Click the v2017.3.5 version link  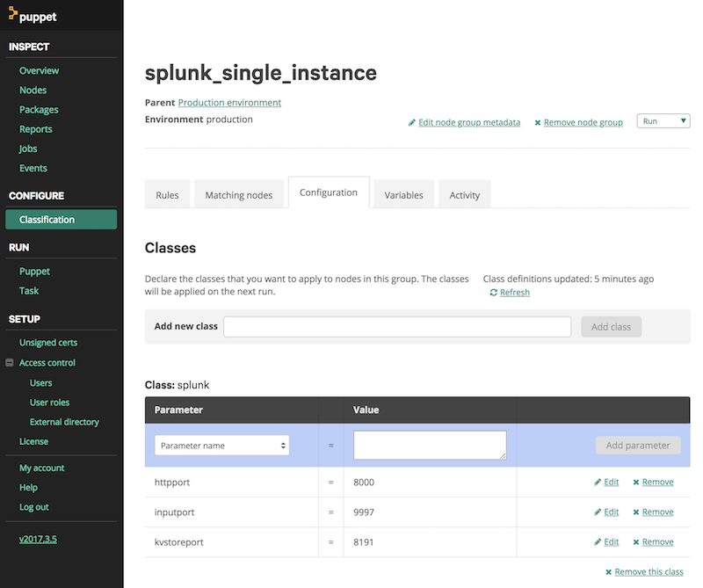(38, 539)
